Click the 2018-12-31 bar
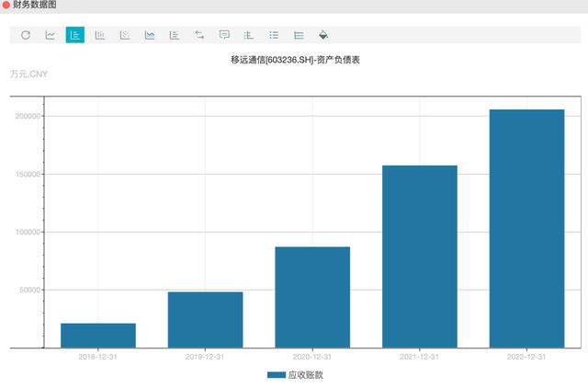This screenshot has height=388, width=588. tap(98, 336)
